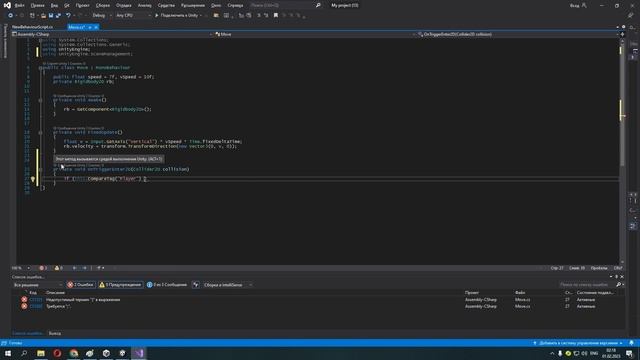Click the taskbar search icon
This screenshot has width=640, height=360.
(24, 353)
